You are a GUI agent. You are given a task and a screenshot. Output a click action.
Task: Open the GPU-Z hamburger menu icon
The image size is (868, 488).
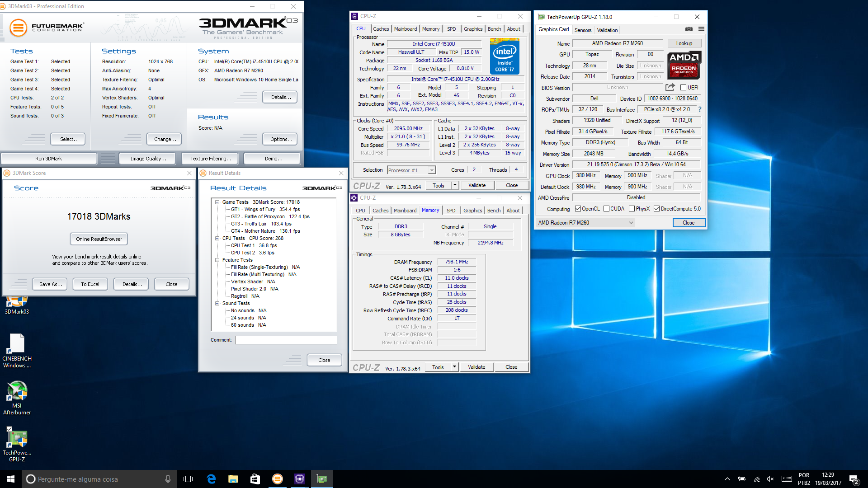tap(701, 29)
